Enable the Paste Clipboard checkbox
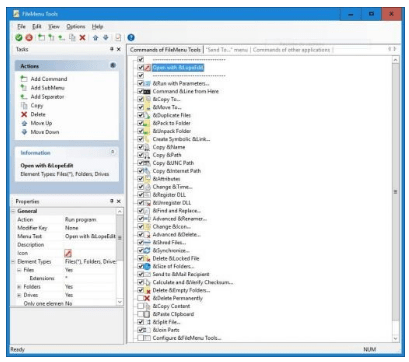 tap(140, 314)
